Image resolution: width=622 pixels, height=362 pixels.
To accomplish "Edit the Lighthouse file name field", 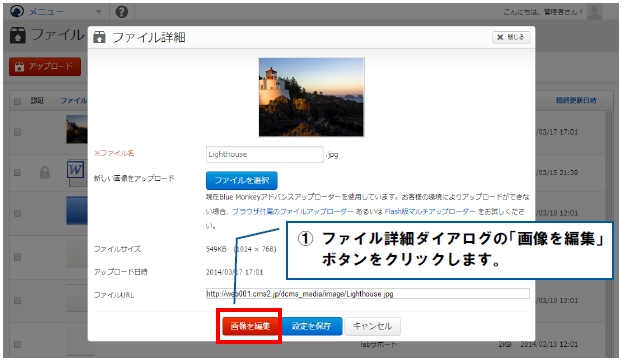I will pos(265,154).
